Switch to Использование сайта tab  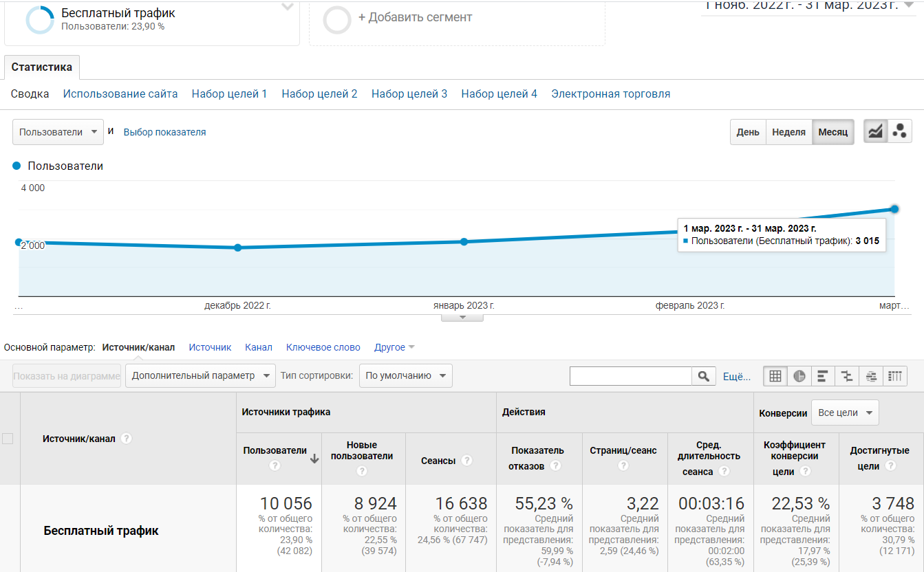pos(120,94)
